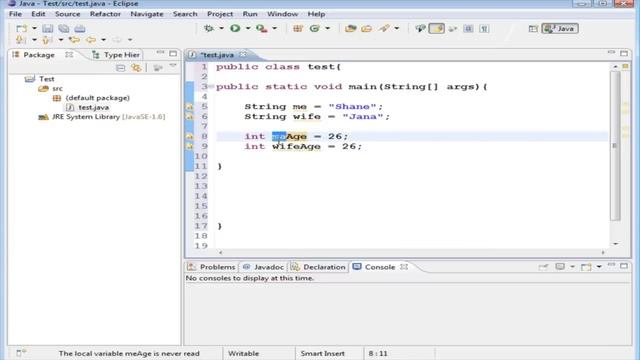The width and height of the screenshot is (640, 360).
Task: Switch to the Type Hier tab
Action: tap(116, 55)
